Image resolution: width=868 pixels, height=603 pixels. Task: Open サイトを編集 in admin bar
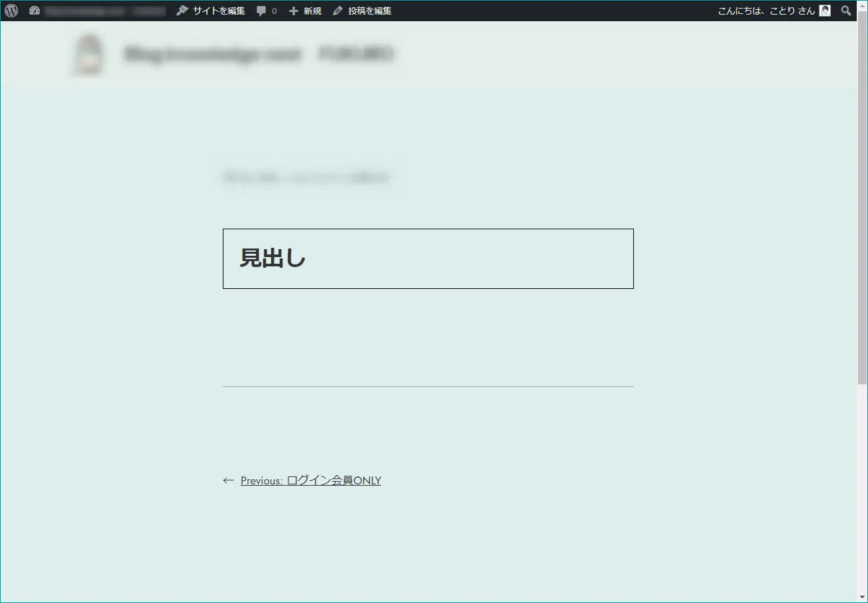click(x=218, y=11)
